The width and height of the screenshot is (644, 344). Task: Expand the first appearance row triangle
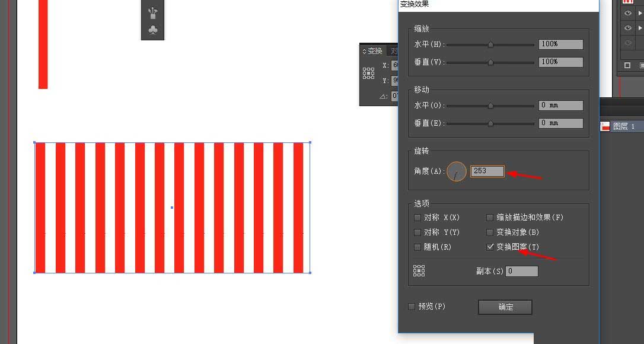click(x=641, y=12)
